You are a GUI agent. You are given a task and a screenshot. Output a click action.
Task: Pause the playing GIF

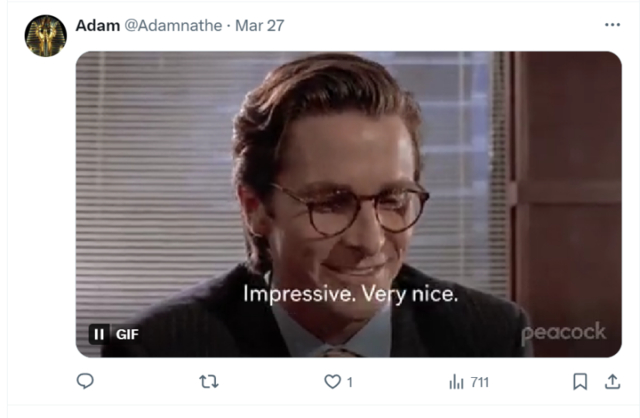(x=99, y=334)
